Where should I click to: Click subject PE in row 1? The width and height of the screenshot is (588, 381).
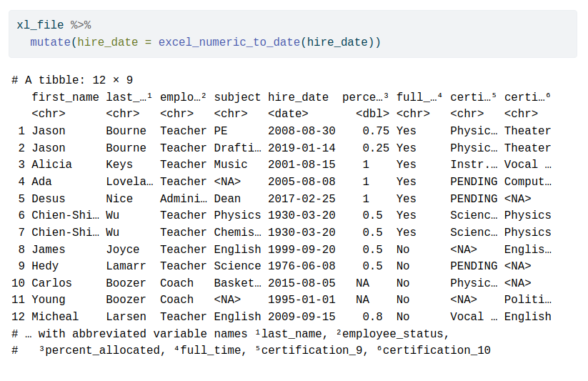221,131
